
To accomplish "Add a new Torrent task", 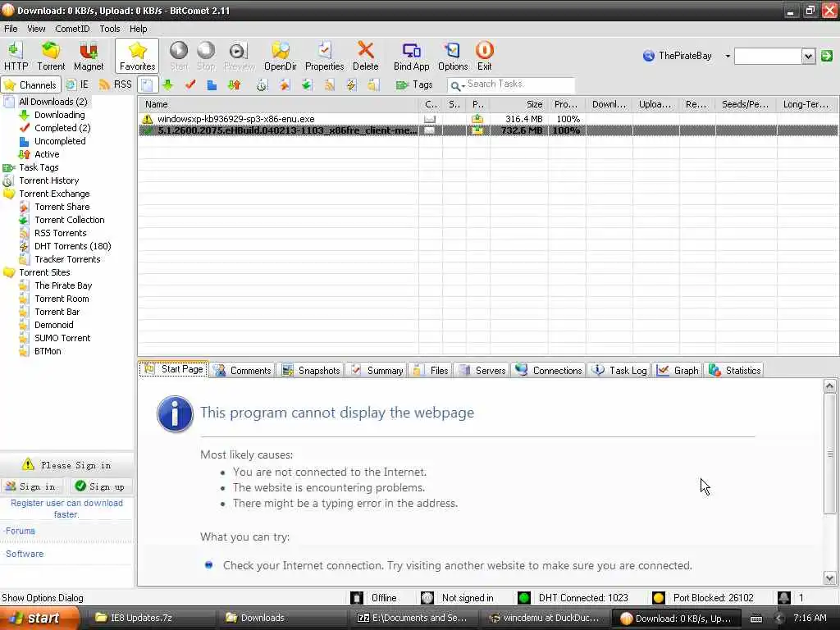I will [x=51, y=57].
